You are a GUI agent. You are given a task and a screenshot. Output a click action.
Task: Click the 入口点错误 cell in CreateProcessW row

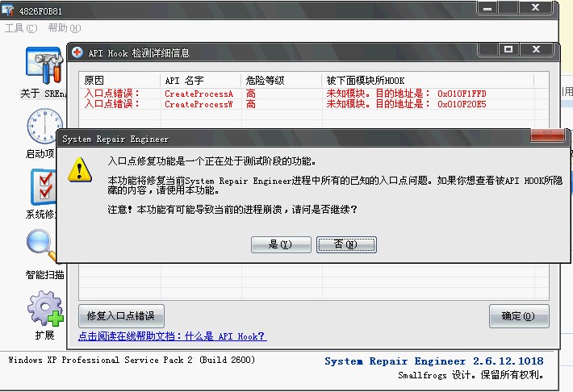click(x=112, y=104)
